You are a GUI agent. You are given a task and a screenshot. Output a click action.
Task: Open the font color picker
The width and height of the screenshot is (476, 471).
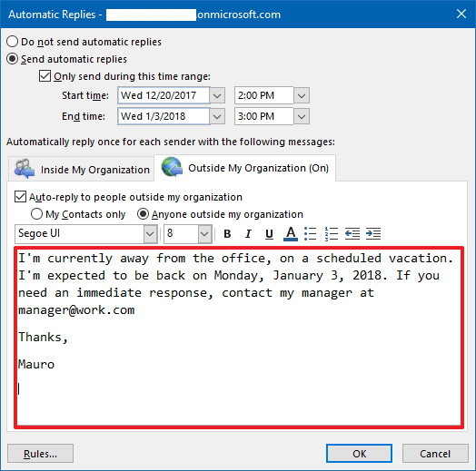pyautogui.click(x=291, y=234)
